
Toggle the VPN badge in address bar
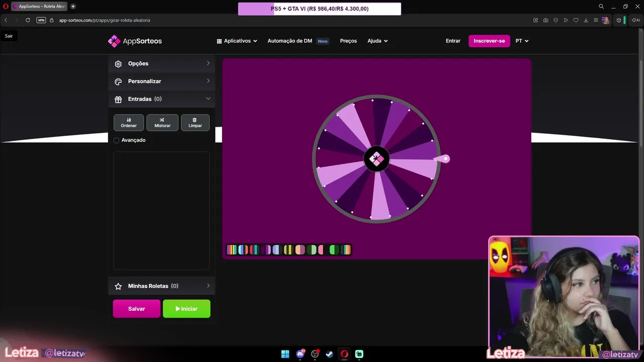coord(41,20)
